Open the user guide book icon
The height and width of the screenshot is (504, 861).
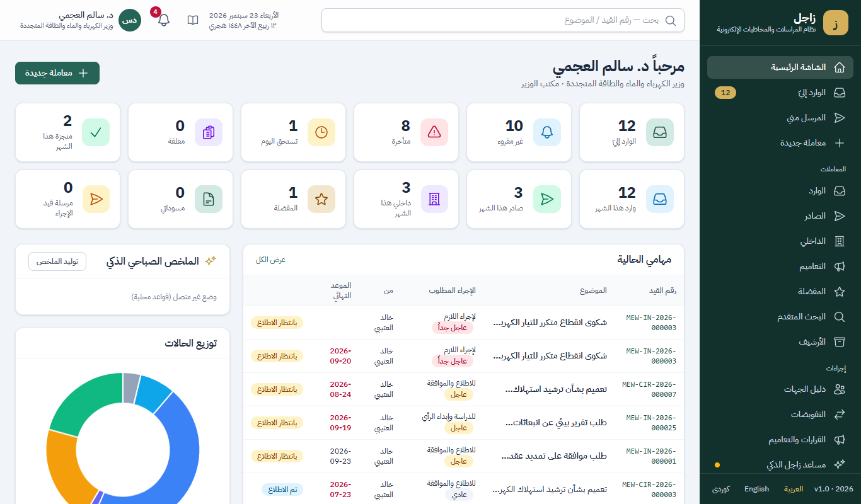193,20
